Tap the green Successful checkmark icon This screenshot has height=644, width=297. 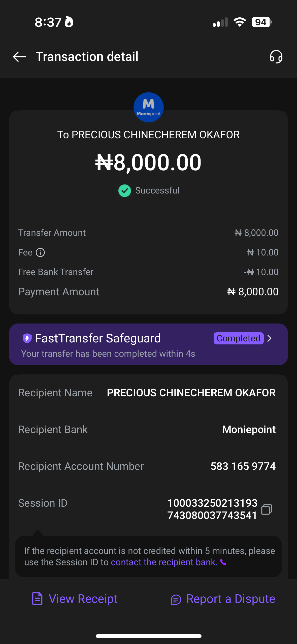pos(125,191)
